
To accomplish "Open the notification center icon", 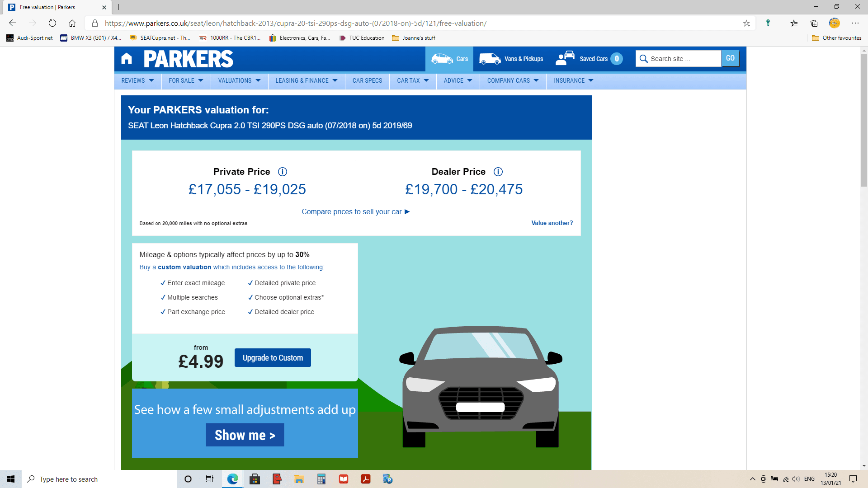I will point(853,479).
